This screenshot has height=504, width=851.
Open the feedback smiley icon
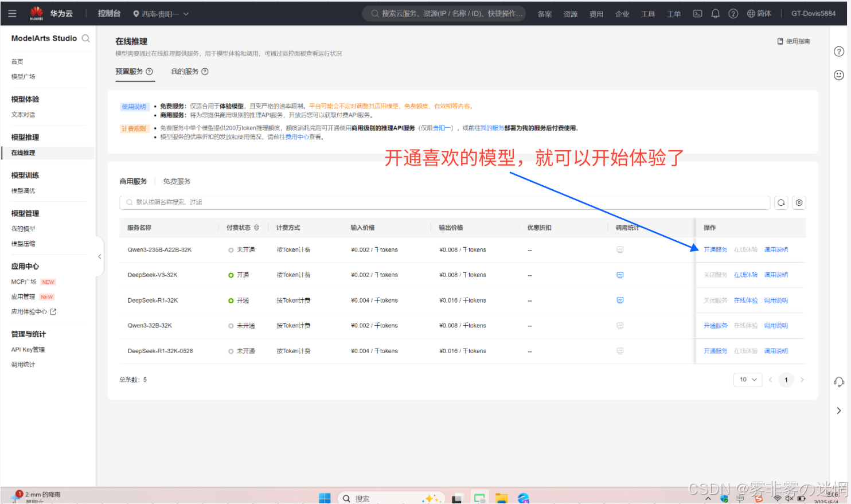(x=838, y=75)
